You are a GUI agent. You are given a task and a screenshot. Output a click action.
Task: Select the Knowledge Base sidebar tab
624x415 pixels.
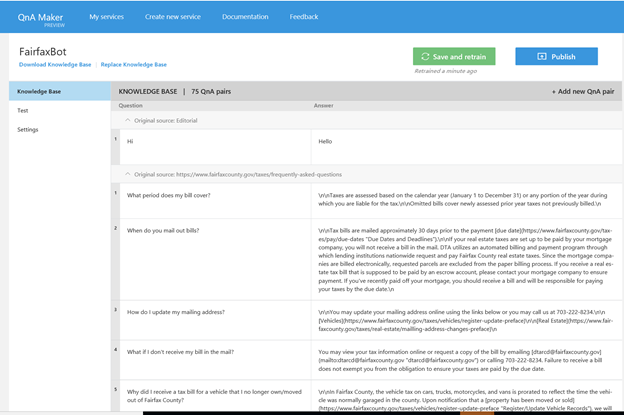pos(60,91)
